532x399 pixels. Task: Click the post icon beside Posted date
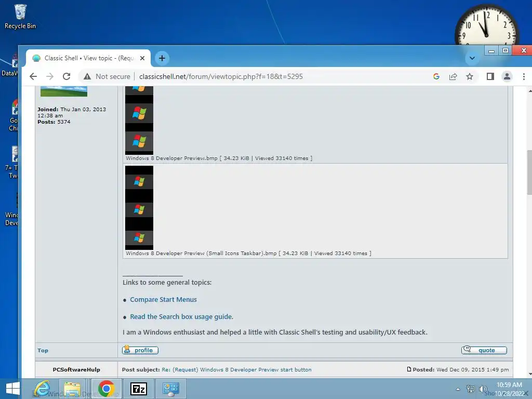tap(409, 369)
